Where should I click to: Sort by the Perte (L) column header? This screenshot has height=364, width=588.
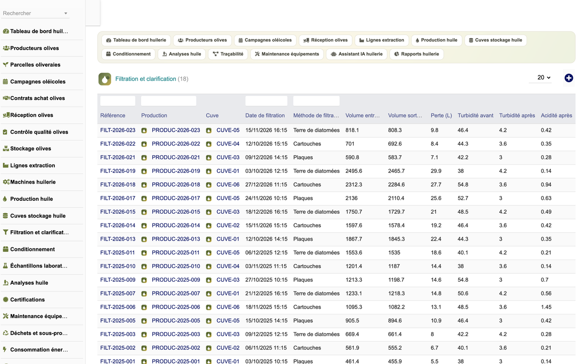441,116
